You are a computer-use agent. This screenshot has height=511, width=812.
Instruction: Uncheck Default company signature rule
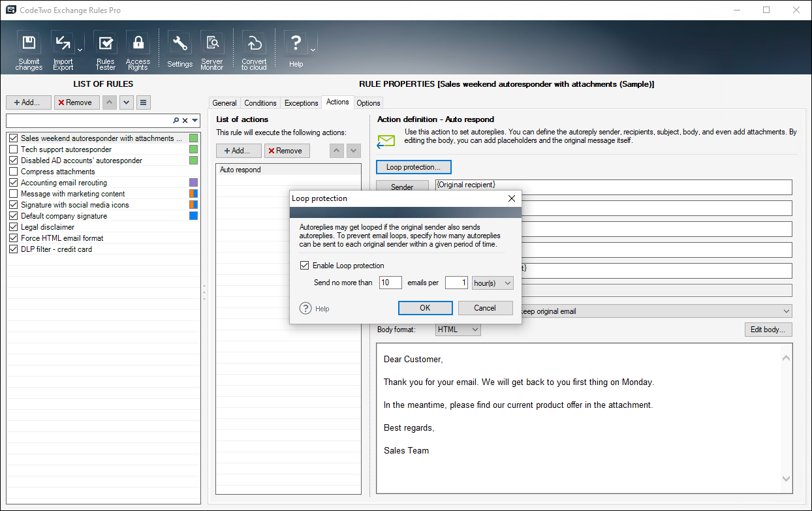click(x=14, y=216)
